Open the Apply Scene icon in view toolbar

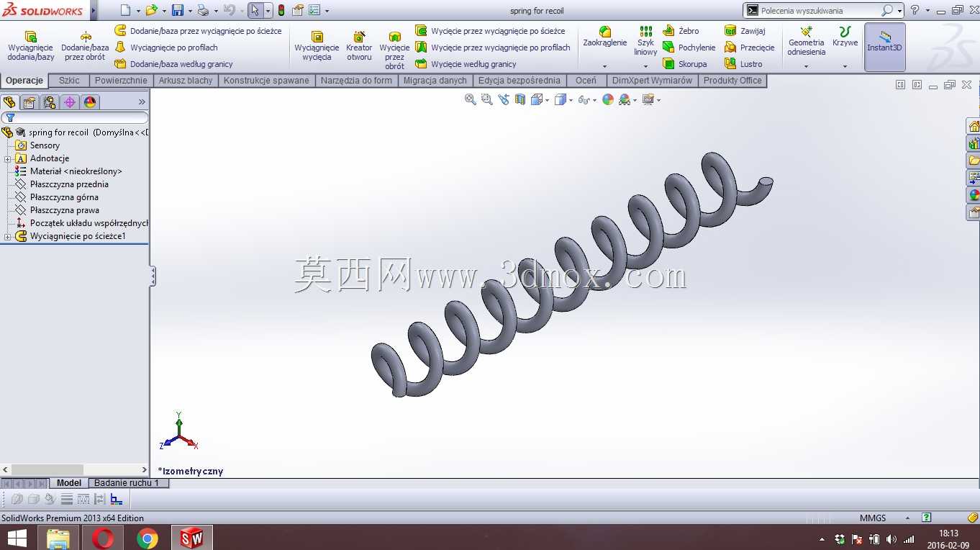coord(625,99)
